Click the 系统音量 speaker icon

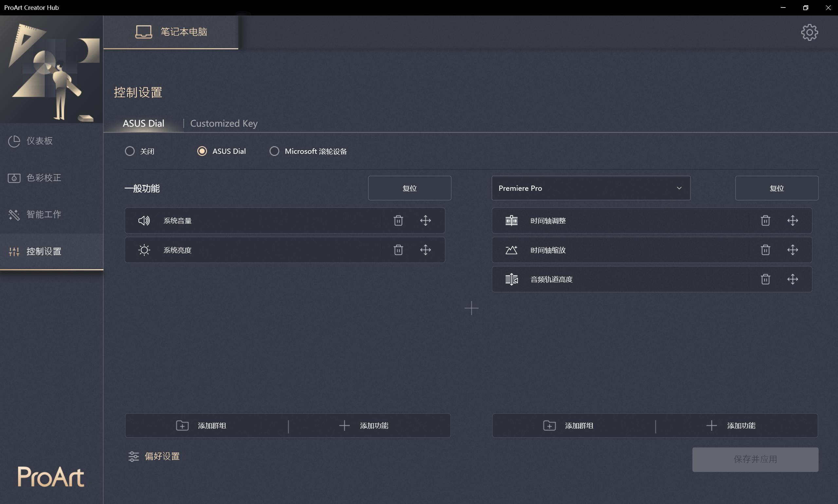click(144, 220)
